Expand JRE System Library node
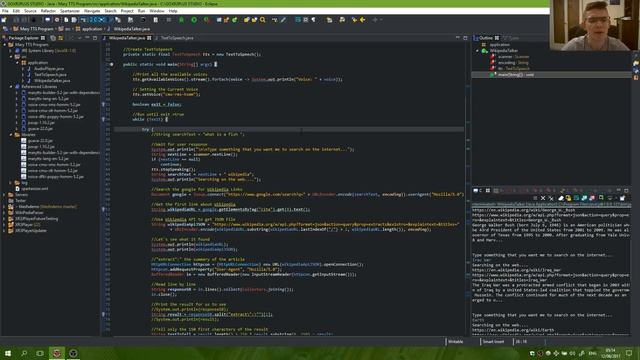 [x=11, y=51]
